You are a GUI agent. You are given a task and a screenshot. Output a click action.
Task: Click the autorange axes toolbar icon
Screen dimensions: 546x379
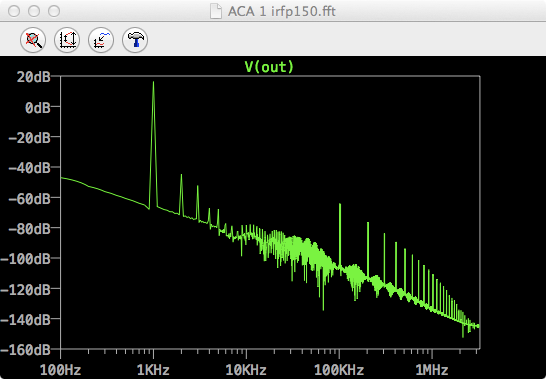(x=67, y=40)
